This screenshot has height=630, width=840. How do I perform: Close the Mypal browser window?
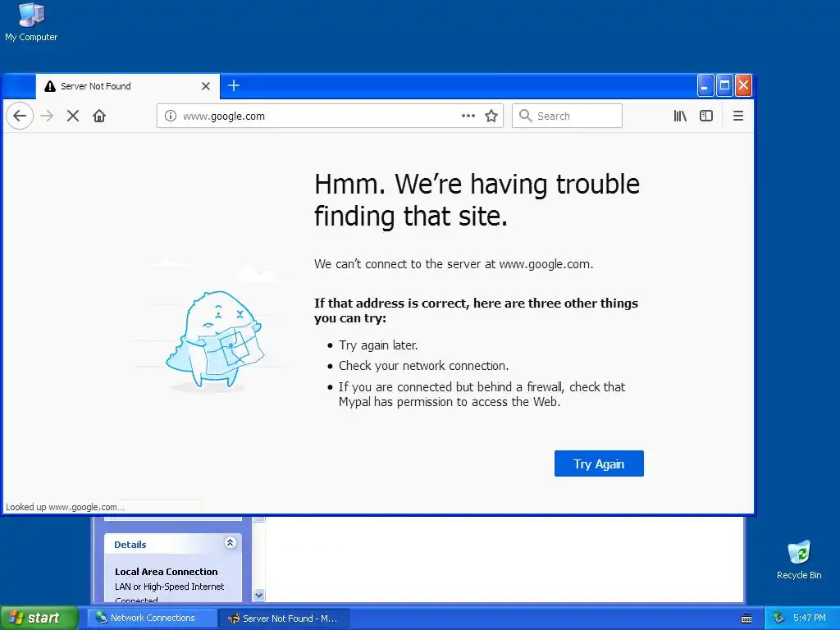(743, 85)
